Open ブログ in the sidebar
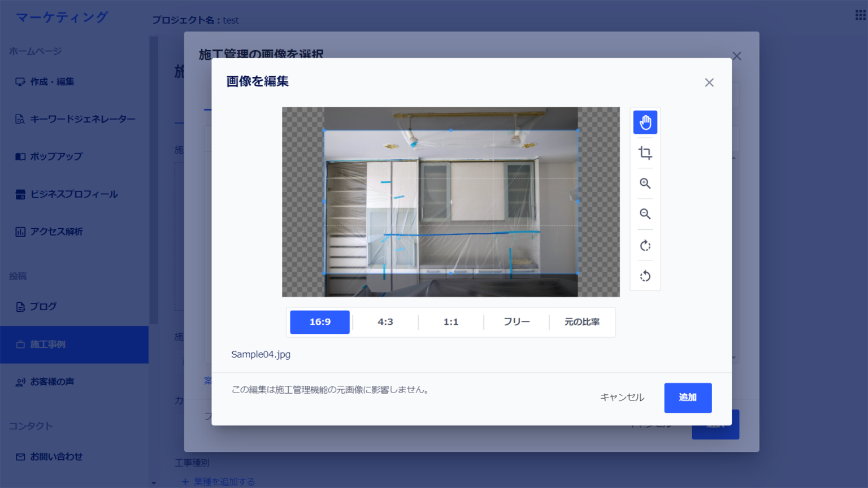This screenshot has width=868, height=488. point(74,307)
